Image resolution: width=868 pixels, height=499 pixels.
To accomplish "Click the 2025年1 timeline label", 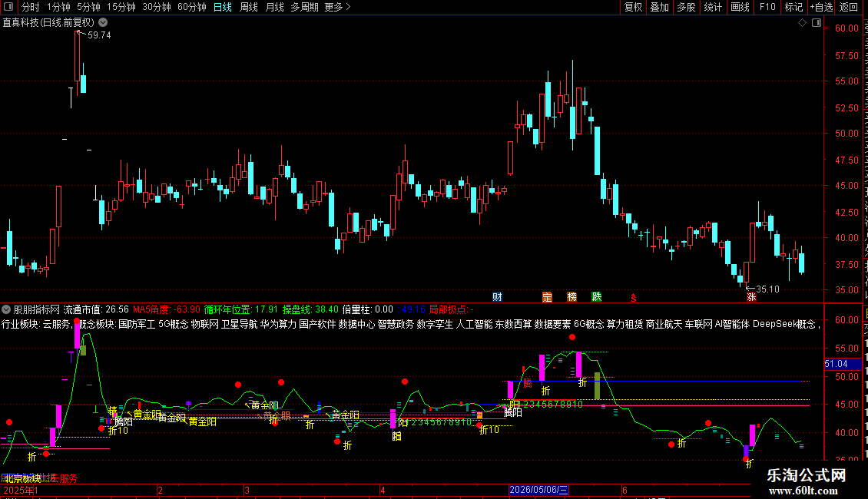I will (x=21, y=490).
